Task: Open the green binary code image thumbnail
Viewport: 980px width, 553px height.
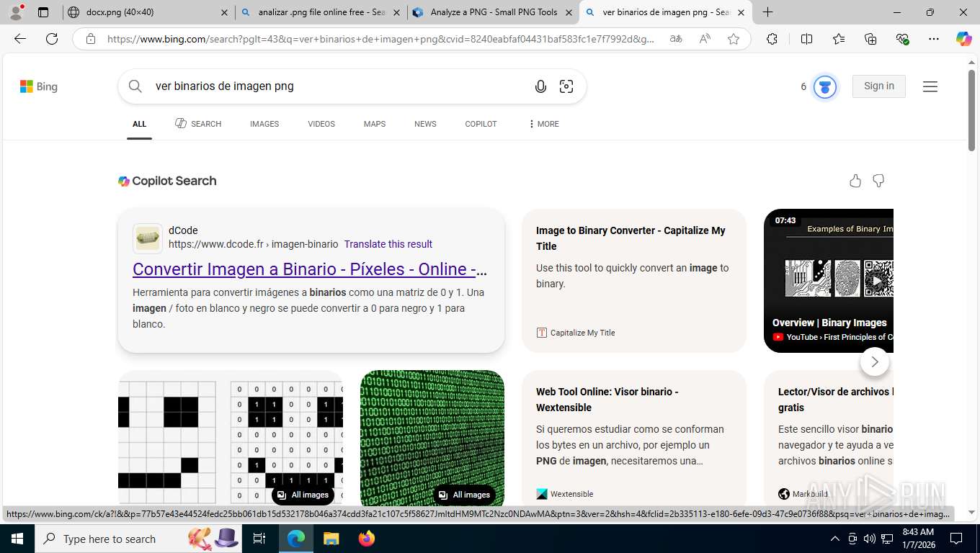Action: pos(432,438)
